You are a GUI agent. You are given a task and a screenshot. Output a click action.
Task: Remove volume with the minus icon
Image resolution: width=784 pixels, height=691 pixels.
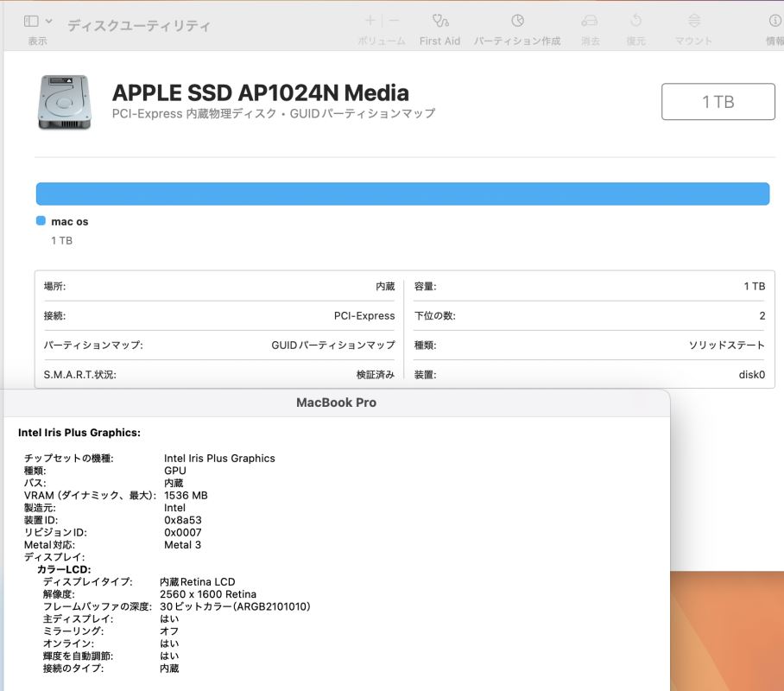tap(394, 21)
